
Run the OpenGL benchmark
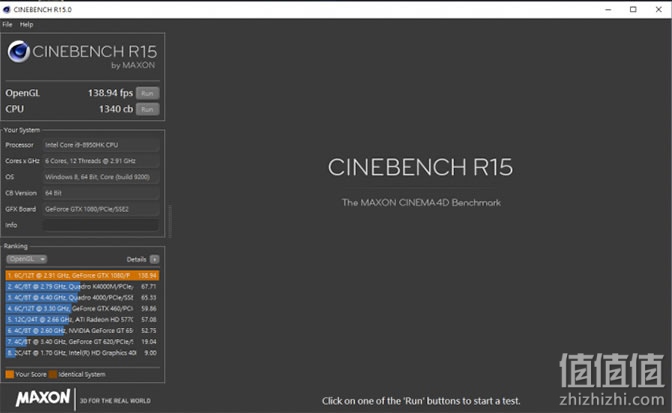147,93
